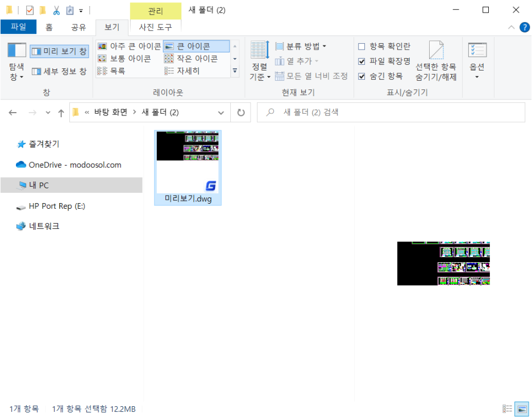The width and height of the screenshot is (532, 417).
Task: Uncheck the 파일 확장명 checkbox
Action: tap(361, 61)
